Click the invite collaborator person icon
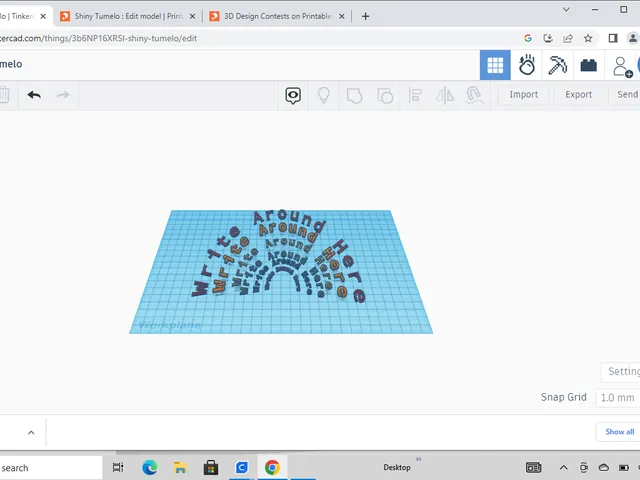Viewport: 640px width, 480px height. coord(622,67)
